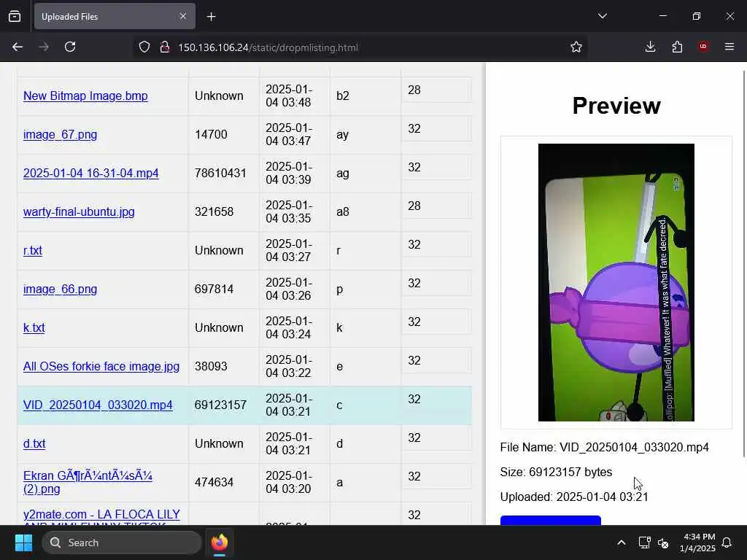
Task: Open Ekran Görüntüsü (2).png link
Action: coord(88,482)
